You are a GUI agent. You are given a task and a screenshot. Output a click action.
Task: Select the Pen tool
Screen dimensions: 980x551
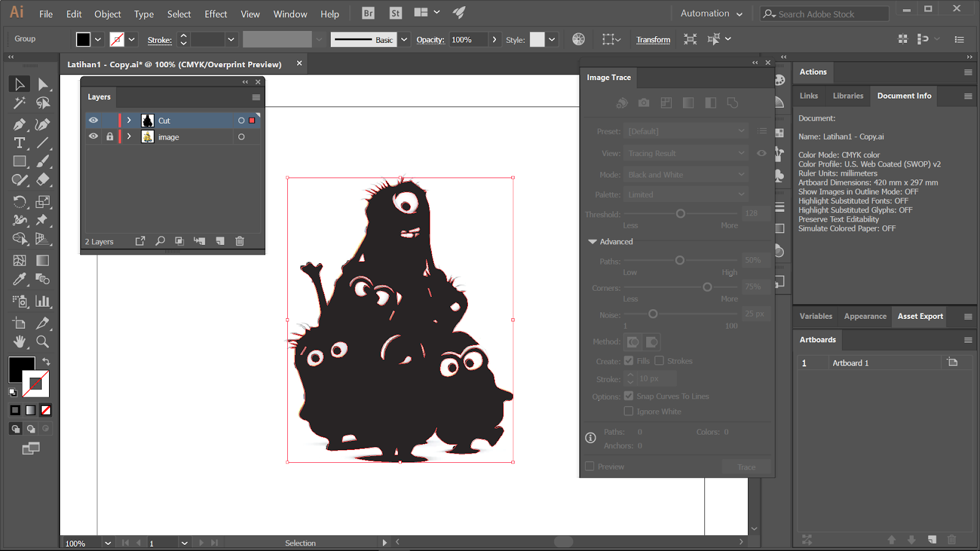click(19, 125)
